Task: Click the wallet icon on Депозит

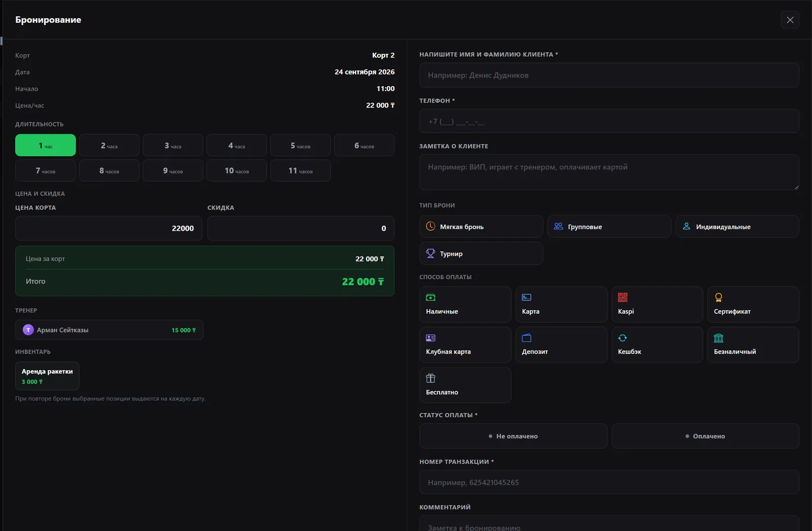Action: [x=526, y=338]
